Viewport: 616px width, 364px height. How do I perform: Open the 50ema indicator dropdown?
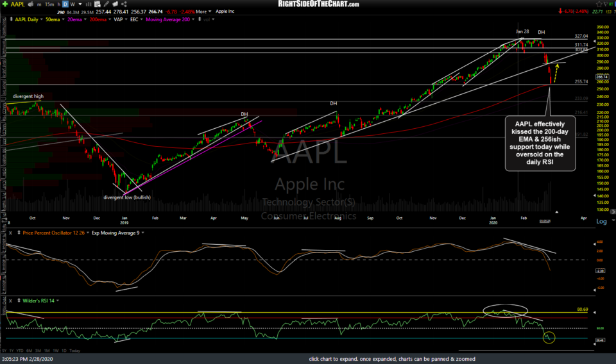(64, 19)
